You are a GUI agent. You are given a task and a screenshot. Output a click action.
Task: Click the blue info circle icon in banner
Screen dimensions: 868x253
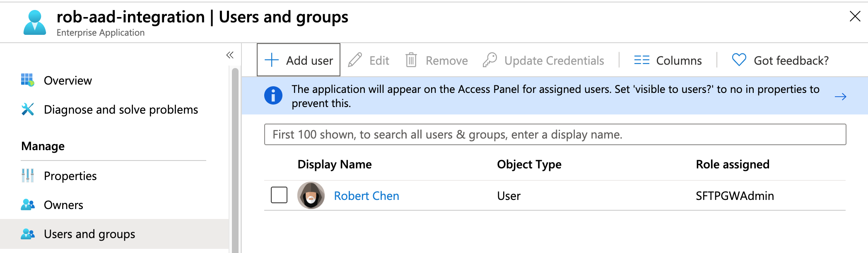pyautogui.click(x=273, y=95)
